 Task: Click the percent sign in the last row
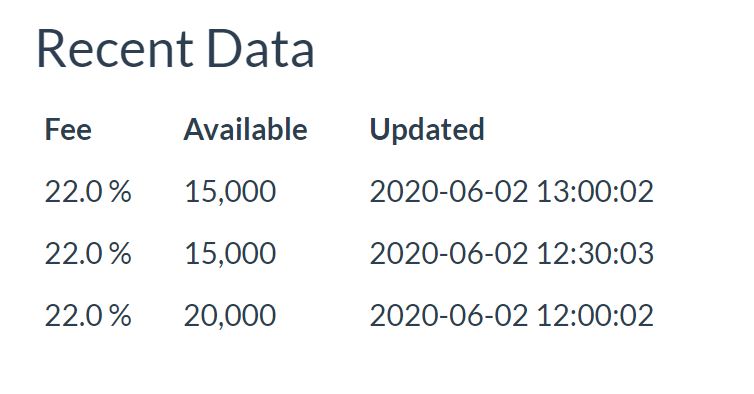coord(120,316)
